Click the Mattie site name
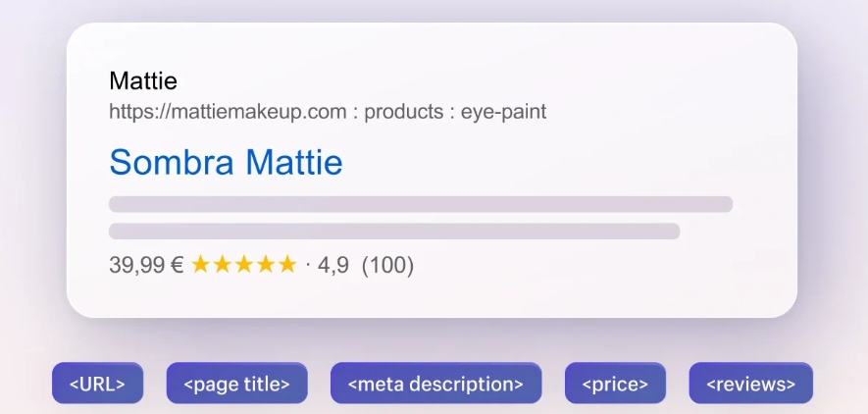Screen dimensions: 868x414 pos(143,80)
